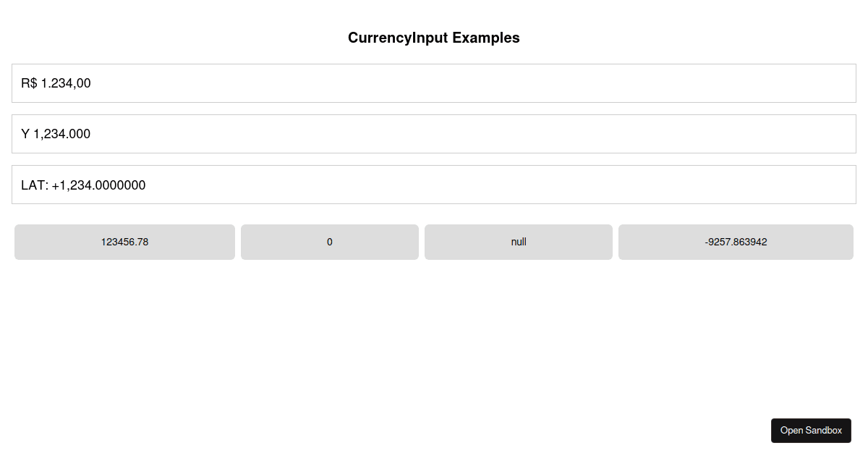Select the LAT: +1,234.0000000 input field

tap(434, 185)
